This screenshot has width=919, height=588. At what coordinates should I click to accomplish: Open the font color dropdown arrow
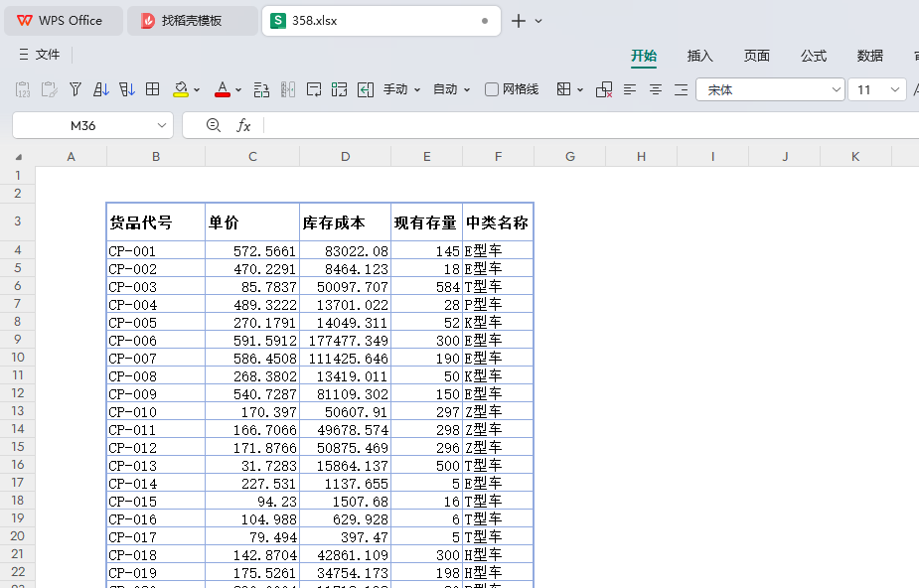click(x=238, y=90)
